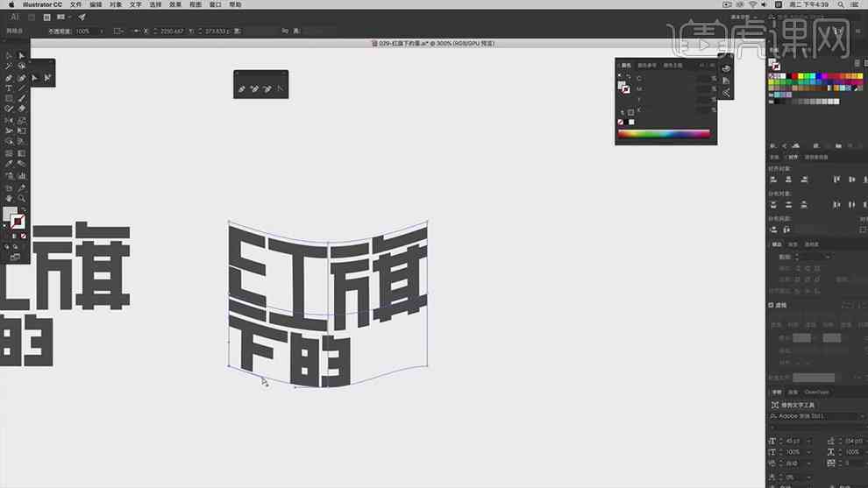Open the 窗口 menu

tap(216, 4)
